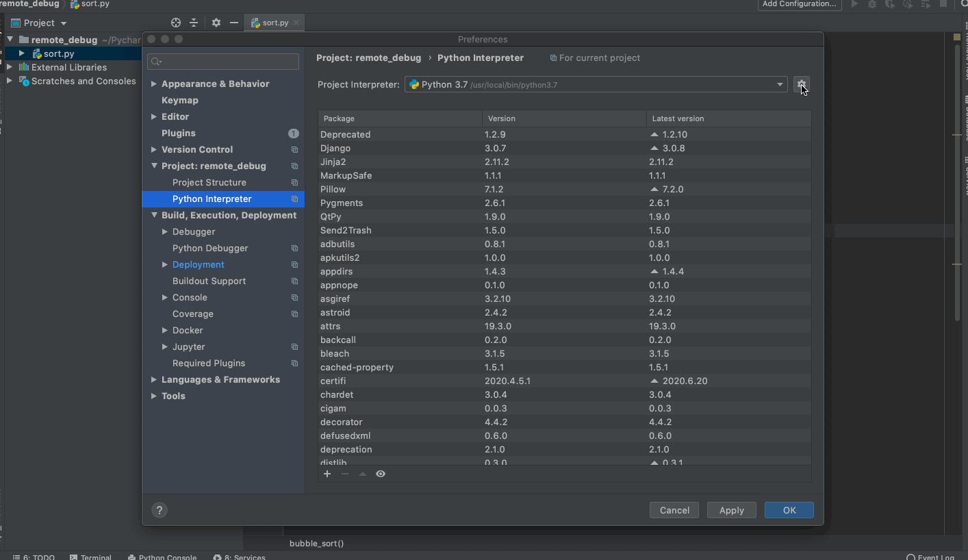Open the Terminal tool window tab

91,557
